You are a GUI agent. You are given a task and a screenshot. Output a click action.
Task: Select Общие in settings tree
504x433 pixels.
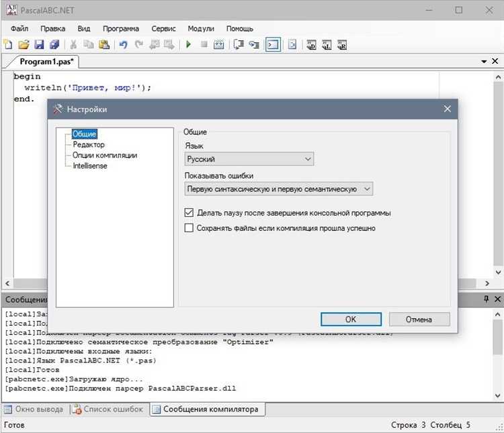pyautogui.click(x=84, y=134)
